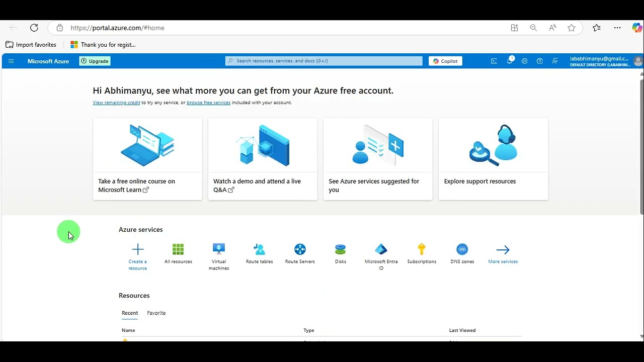Open the Watch a demo and live Q&A card

[x=263, y=159]
